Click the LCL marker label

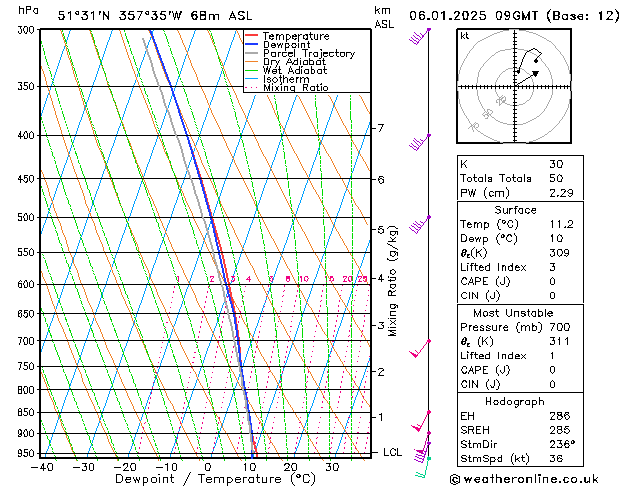pos(393,452)
